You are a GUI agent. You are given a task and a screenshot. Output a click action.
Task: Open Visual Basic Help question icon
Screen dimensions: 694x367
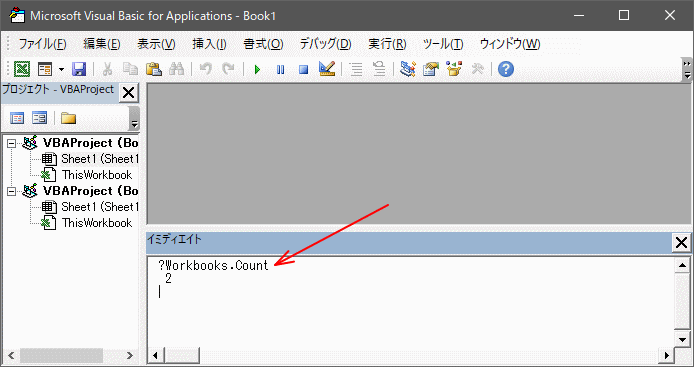click(506, 69)
